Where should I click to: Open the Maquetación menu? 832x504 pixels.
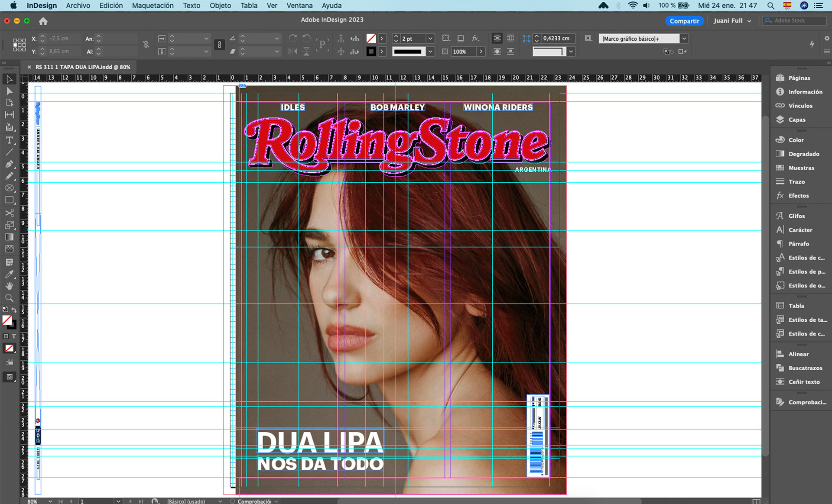click(153, 6)
